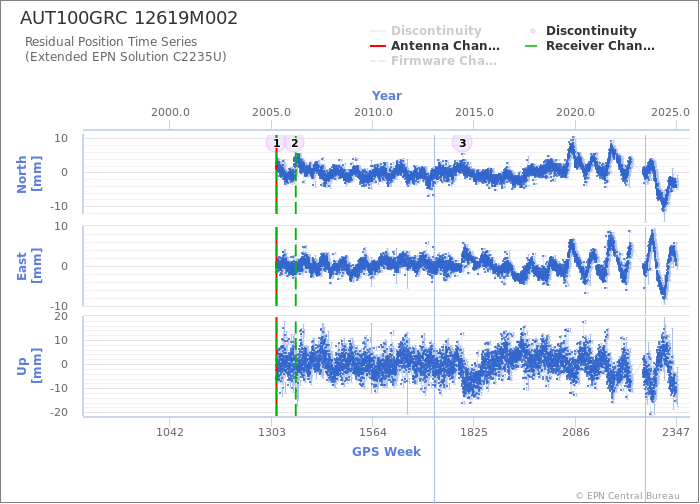The image size is (700, 504).
Task: Click the 2015.0 year tick label
Action: coord(474,112)
